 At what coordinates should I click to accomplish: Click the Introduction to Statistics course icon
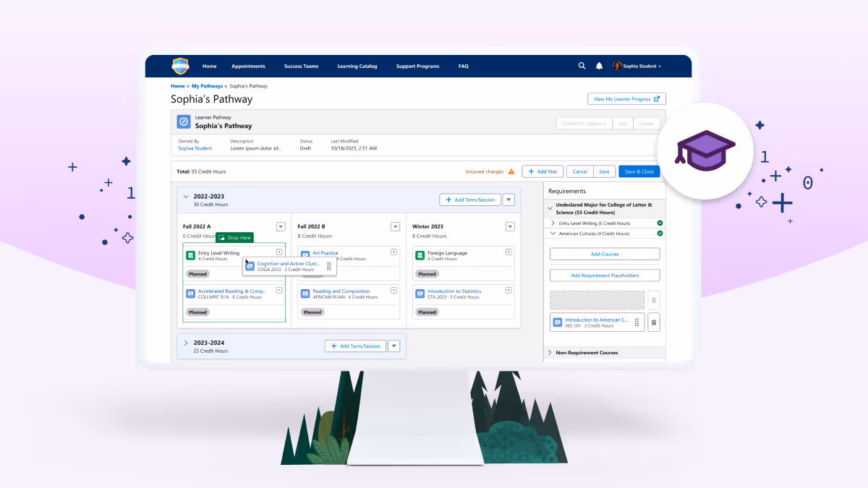pos(420,294)
